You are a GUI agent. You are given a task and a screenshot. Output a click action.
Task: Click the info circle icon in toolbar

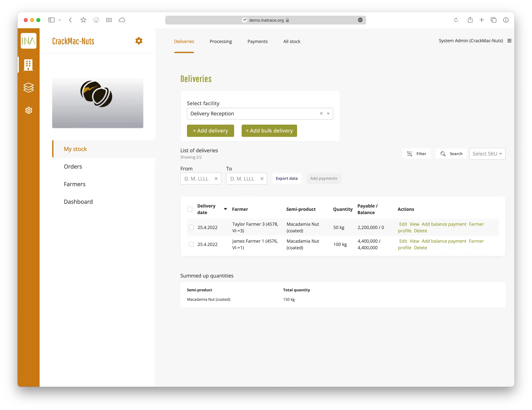click(506, 20)
